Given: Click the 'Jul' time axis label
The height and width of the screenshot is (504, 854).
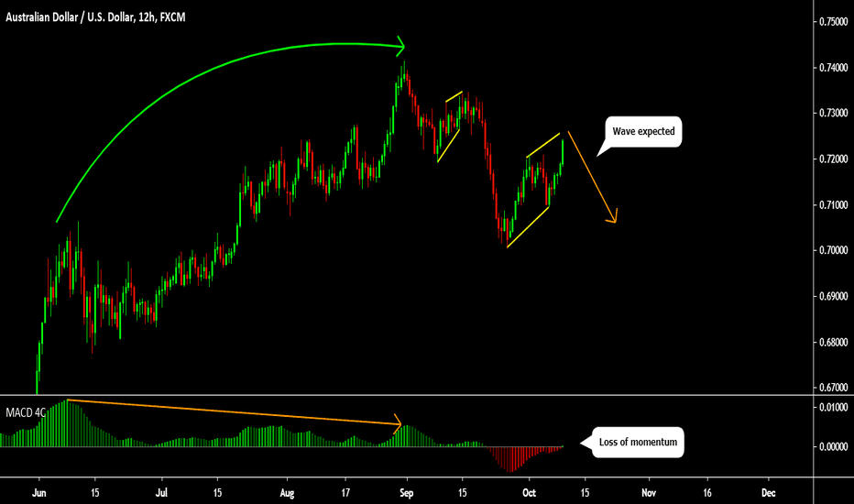Looking at the screenshot, I should point(162,493).
